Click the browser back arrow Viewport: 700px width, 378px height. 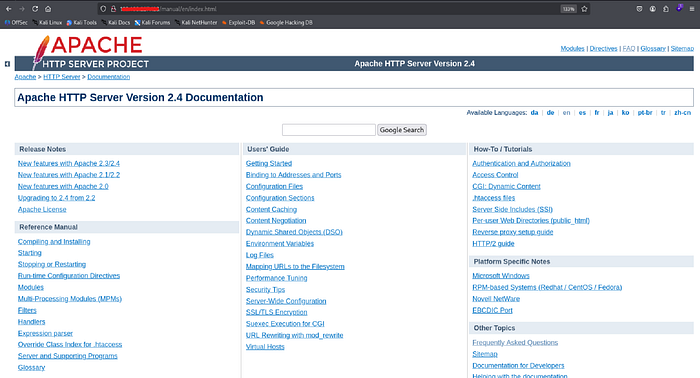tap(8, 9)
